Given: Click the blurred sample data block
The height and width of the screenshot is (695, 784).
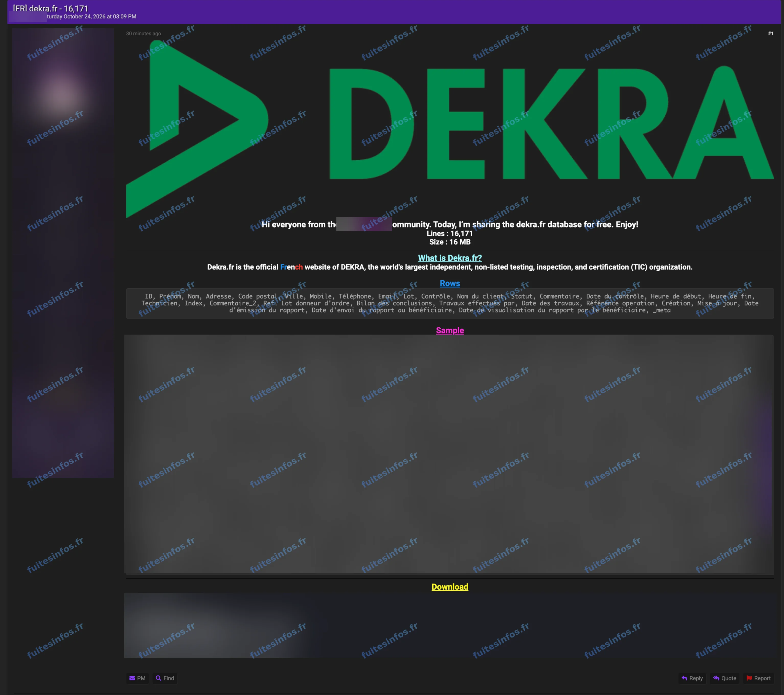Looking at the screenshot, I should click(449, 454).
